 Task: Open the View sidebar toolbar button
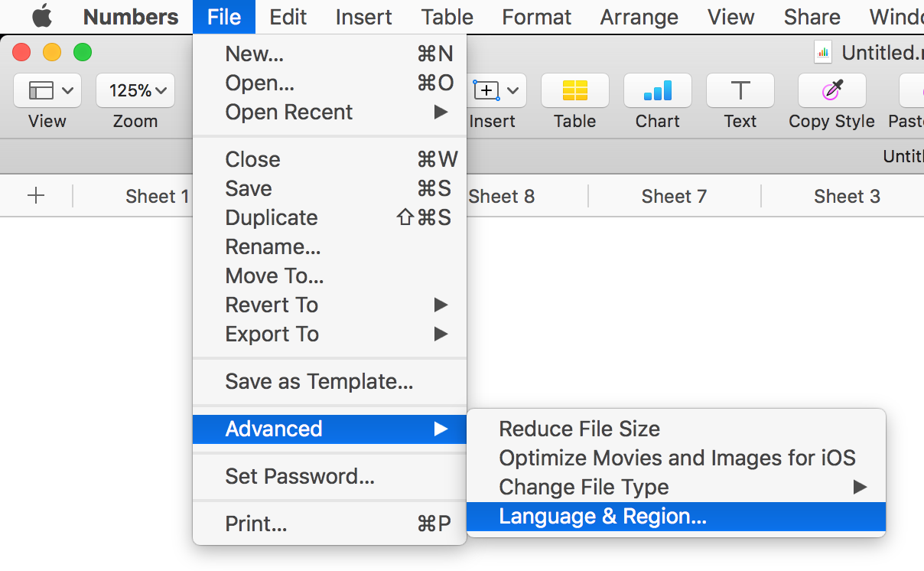(47, 91)
